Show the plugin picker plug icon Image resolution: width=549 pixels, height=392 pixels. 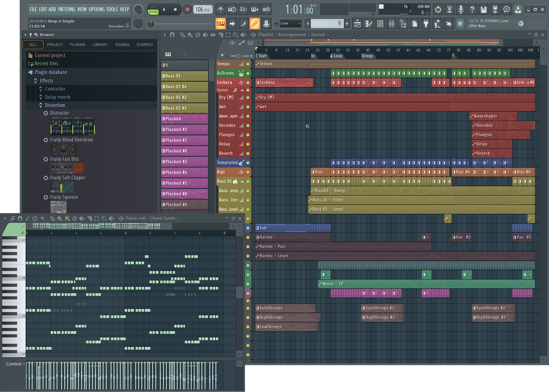(426, 24)
